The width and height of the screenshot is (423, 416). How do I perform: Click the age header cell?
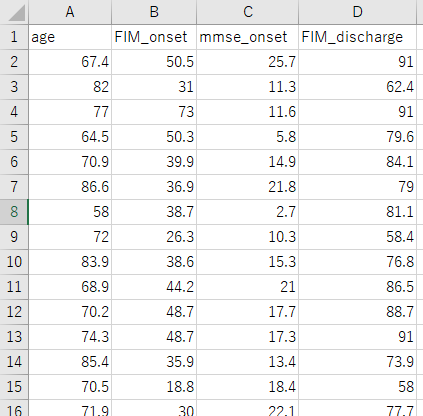point(70,37)
